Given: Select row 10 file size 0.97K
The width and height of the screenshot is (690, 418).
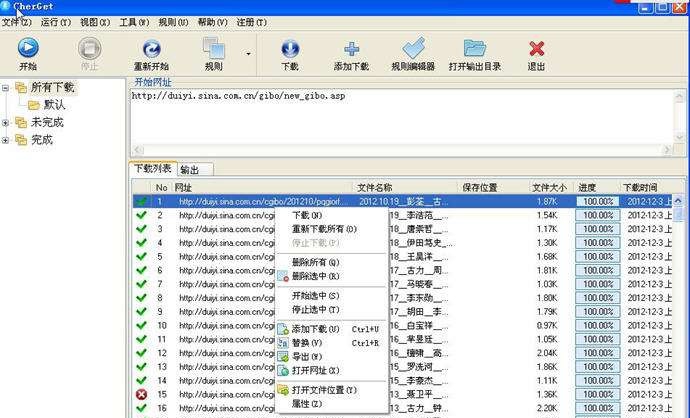Looking at the screenshot, I should click(547, 326).
